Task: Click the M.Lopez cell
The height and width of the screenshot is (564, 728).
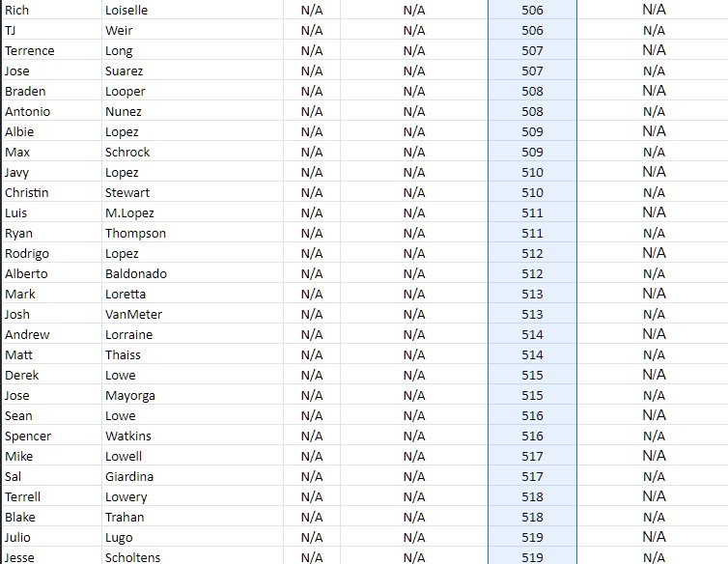Action: (192, 212)
